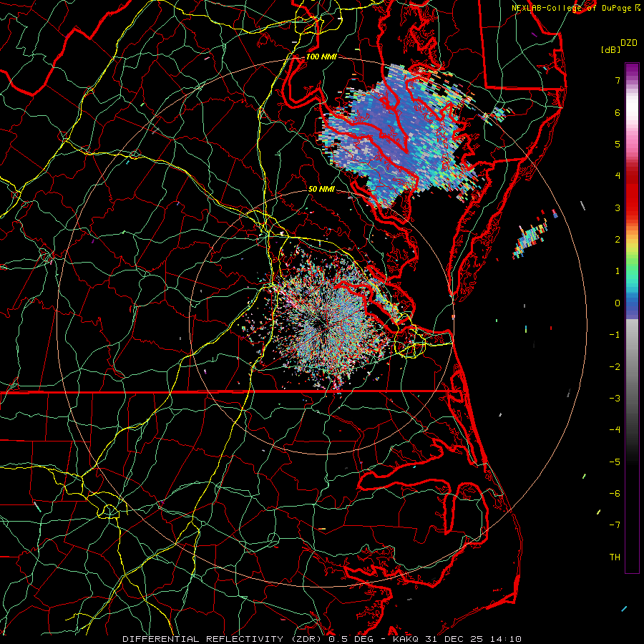Click legend value 2
This screenshot has width=644, height=644.
pyautogui.click(x=618, y=240)
